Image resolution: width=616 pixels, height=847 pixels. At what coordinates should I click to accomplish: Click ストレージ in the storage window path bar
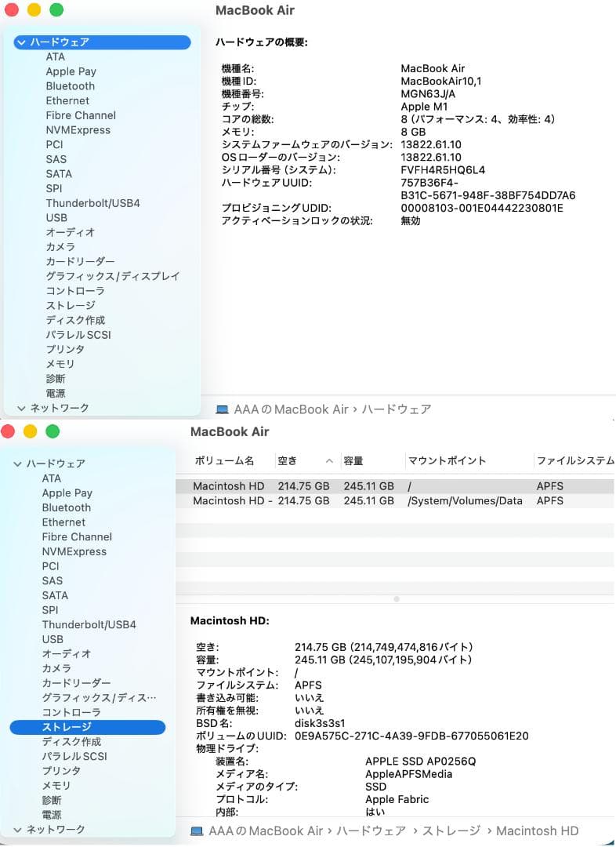(451, 831)
